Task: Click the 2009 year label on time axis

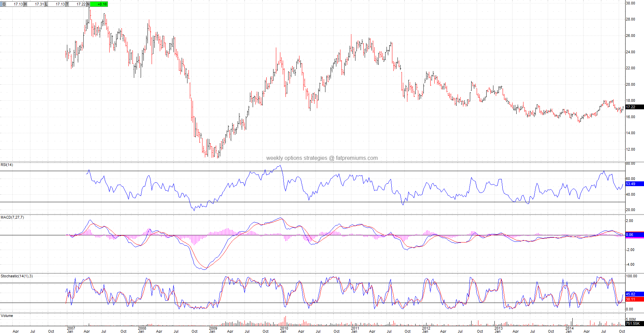Action: coord(213,328)
